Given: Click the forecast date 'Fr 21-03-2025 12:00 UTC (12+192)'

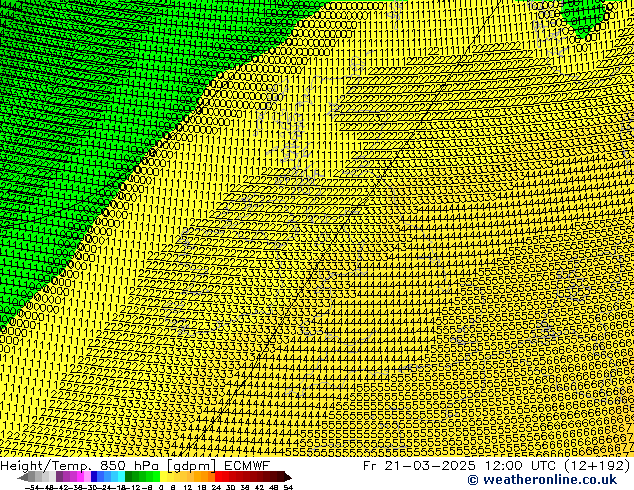Looking at the screenshot, I should (497, 465).
